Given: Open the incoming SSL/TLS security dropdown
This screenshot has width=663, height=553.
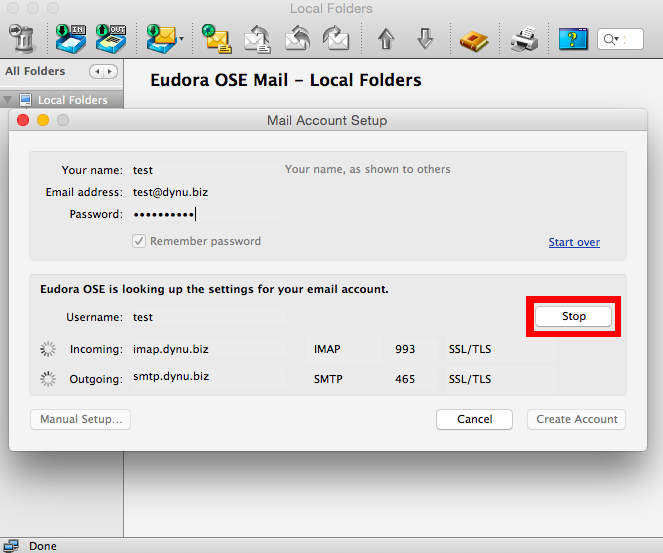Looking at the screenshot, I should (x=501, y=349).
